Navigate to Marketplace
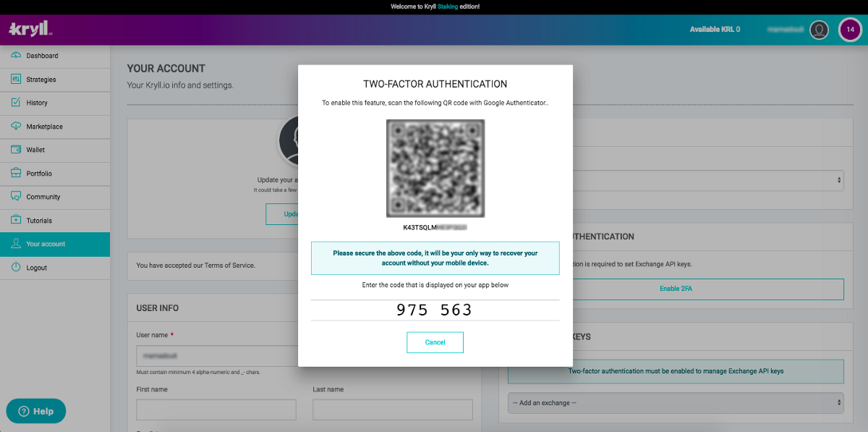The image size is (868, 432). (x=55, y=127)
